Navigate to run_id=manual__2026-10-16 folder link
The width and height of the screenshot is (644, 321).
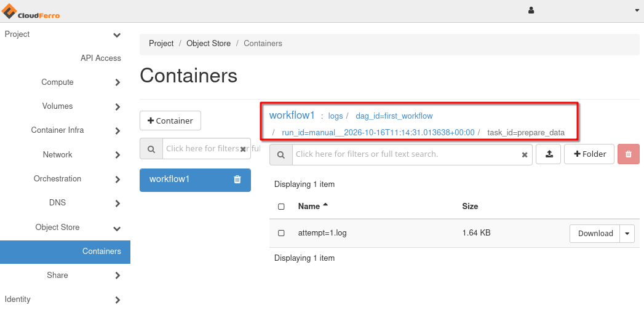click(x=378, y=133)
